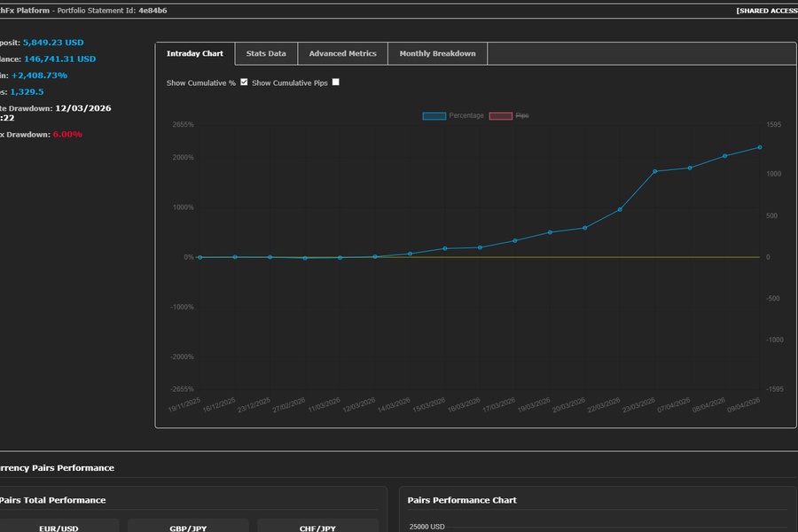
Task: Click the Pairs Performance Chart heading
Action: coord(462,500)
